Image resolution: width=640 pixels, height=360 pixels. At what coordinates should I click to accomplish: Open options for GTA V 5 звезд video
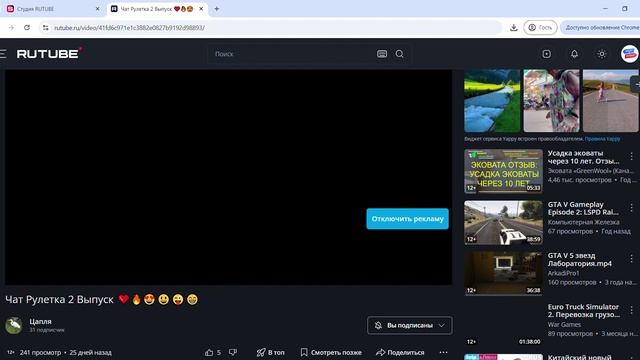point(631,258)
